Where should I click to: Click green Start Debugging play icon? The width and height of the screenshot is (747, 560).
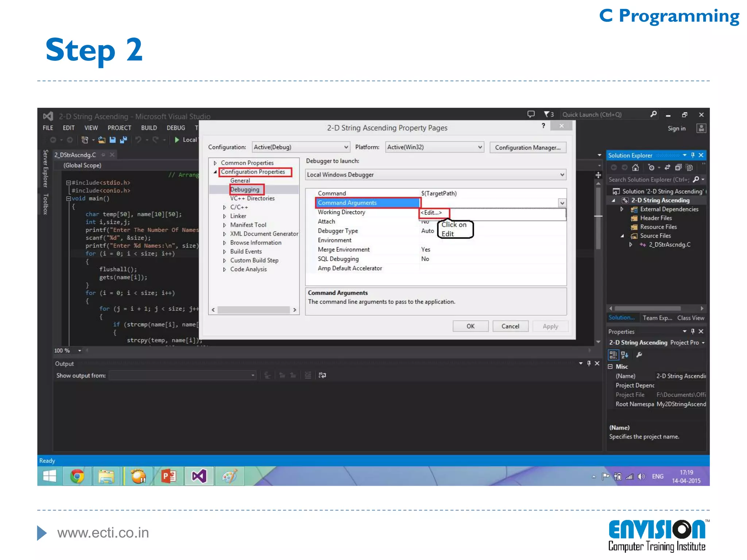pyautogui.click(x=177, y=140)
